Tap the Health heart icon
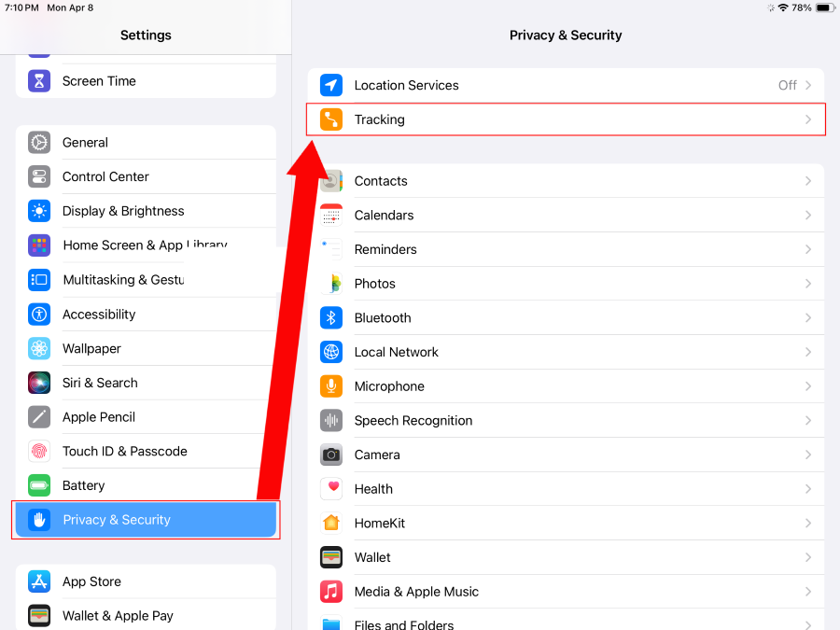Image resolution: width=840 pixels, height=630 pixels. (x=331, y=489)
